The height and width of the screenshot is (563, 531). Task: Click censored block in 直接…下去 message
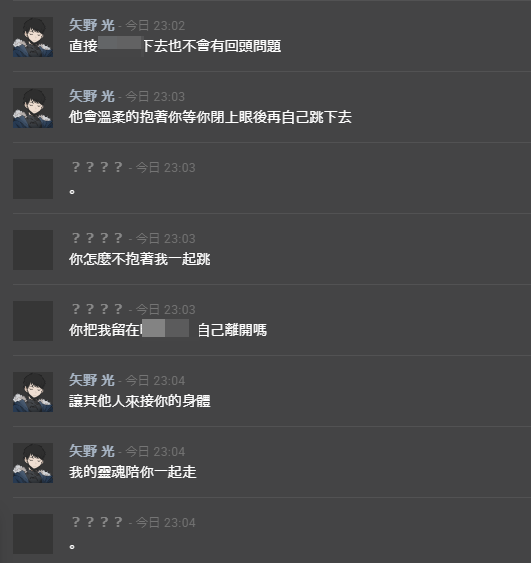coord(120,43)
